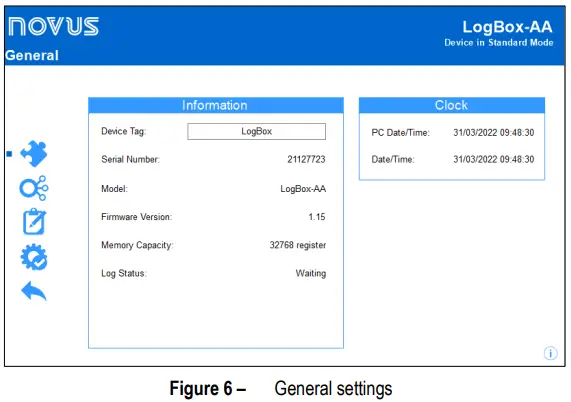Click the Model label
This screenshot has width=571, height=402.
[114, 189]
